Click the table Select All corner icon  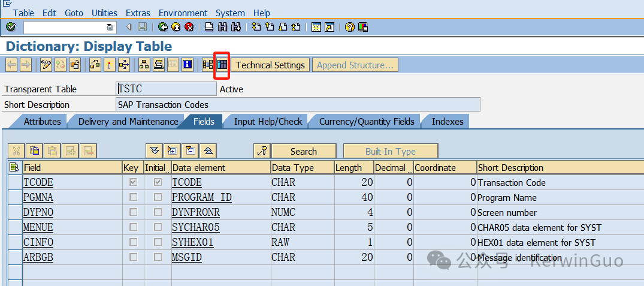coord(14,167)
